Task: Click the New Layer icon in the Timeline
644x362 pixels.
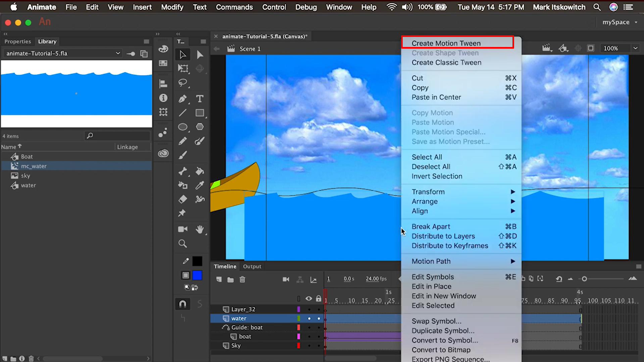Action: point(219,279)
